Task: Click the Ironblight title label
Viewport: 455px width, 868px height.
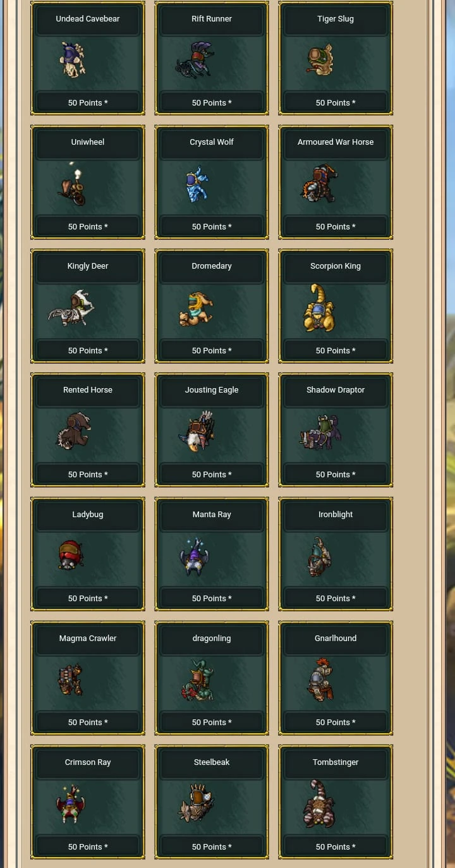Action: point(336,515)
